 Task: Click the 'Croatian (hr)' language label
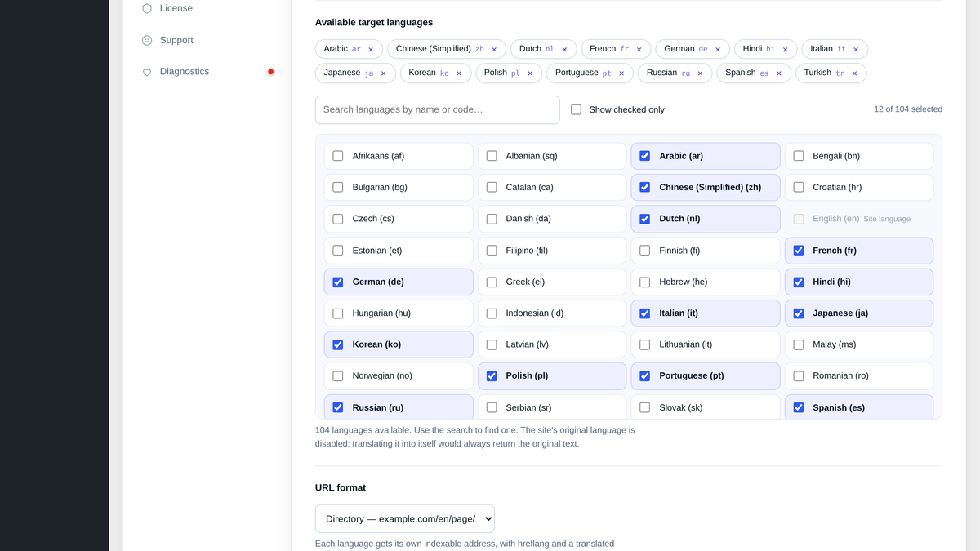(x=837, y=188)
